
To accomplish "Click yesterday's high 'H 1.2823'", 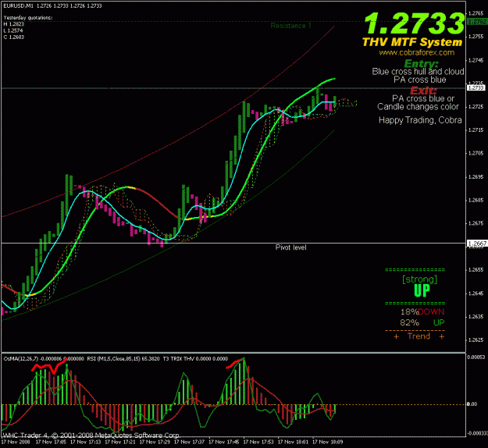I will (x=14, y=24).
